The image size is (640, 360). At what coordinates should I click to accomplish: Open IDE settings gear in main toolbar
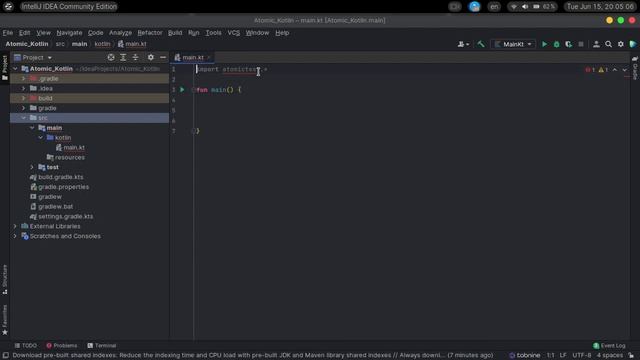coord(621,44)
